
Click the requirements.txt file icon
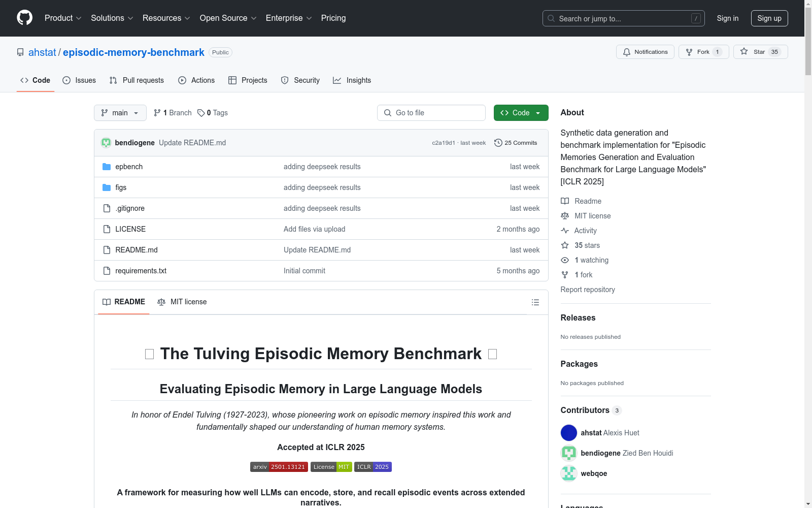[107, 271]
